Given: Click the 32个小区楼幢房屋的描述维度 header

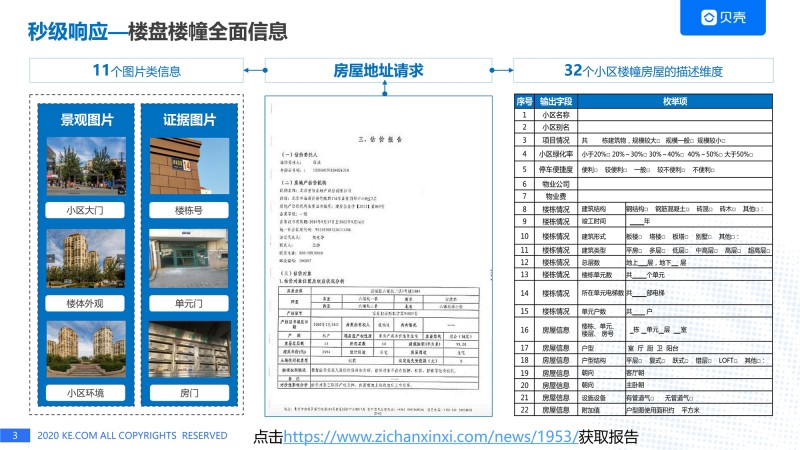Looking at the screenshot, I should pos(643,70).
